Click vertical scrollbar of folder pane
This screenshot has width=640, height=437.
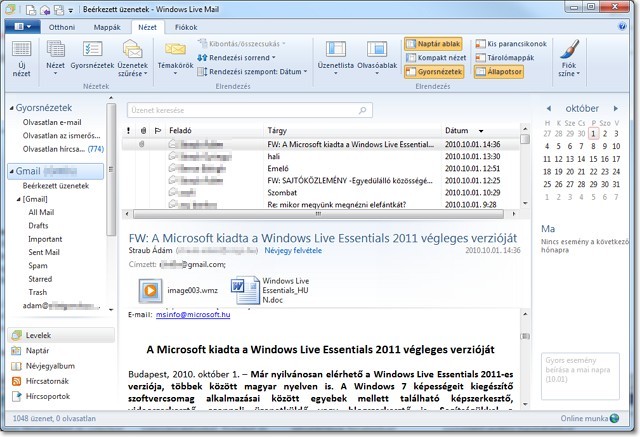point(111,169)
